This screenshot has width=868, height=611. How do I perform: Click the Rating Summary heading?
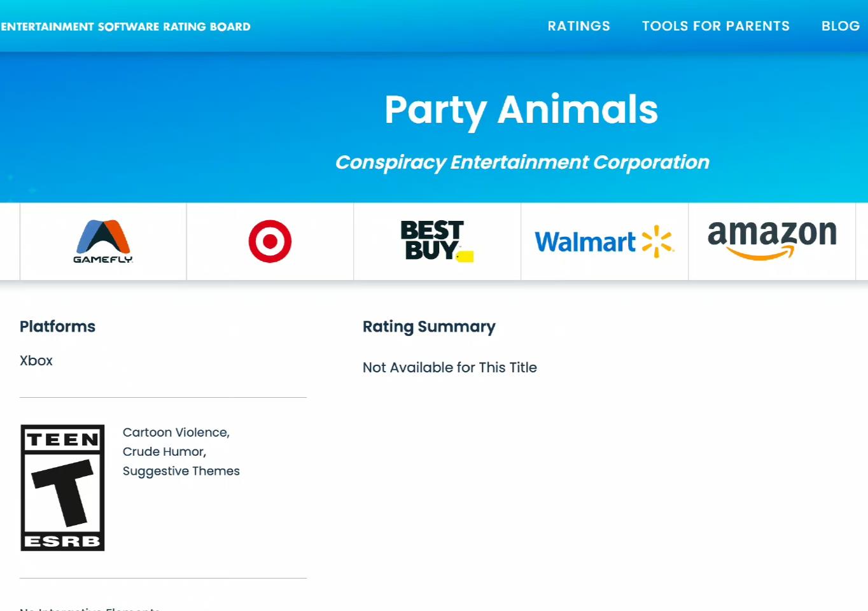pyautogui.click(x=429, y=327)
